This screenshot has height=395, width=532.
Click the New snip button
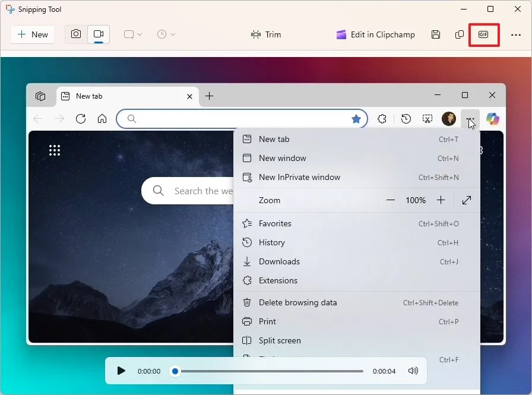click(x=33, y=34)
